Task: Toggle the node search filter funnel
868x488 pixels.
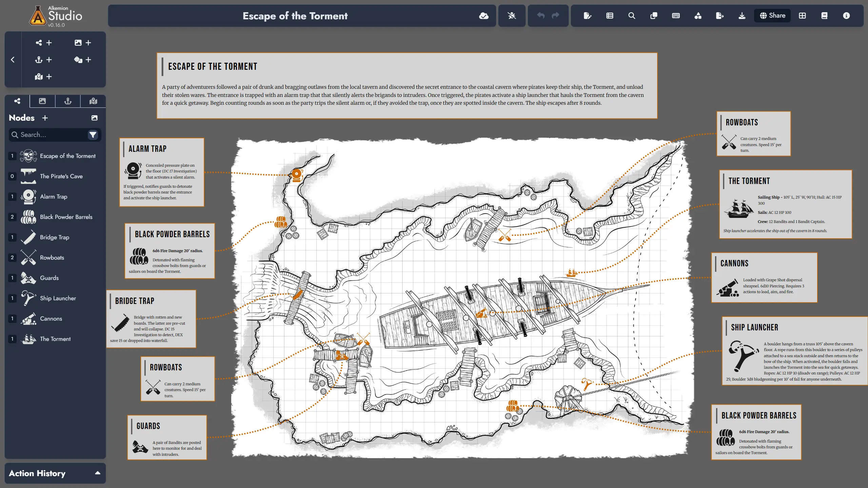Action: [93, 135]
